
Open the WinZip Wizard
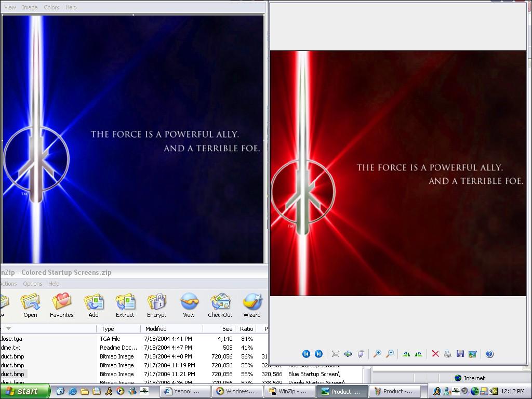tap(252, 305)
